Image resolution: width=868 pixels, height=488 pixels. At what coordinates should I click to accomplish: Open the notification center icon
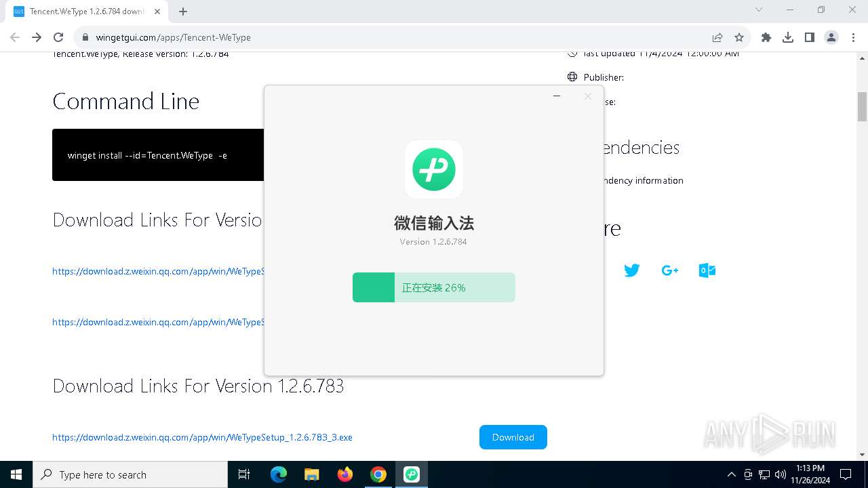(846, 474)
